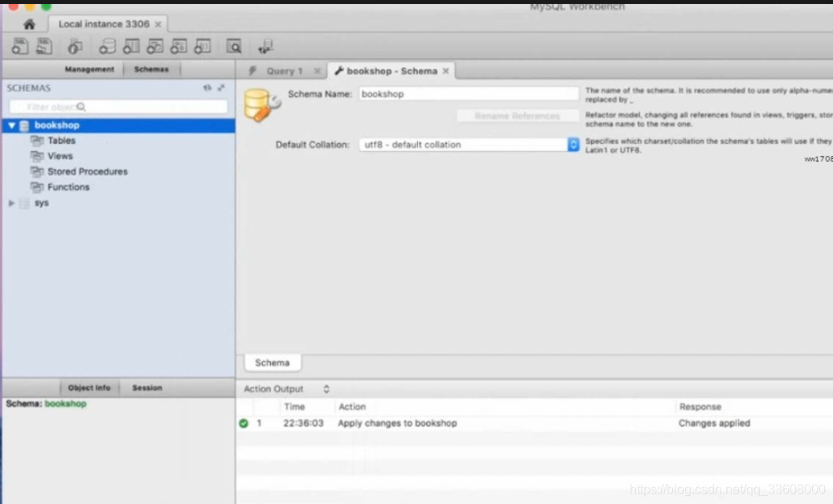
Task: Create a new SQL query tab
Action: coord(20,47)
